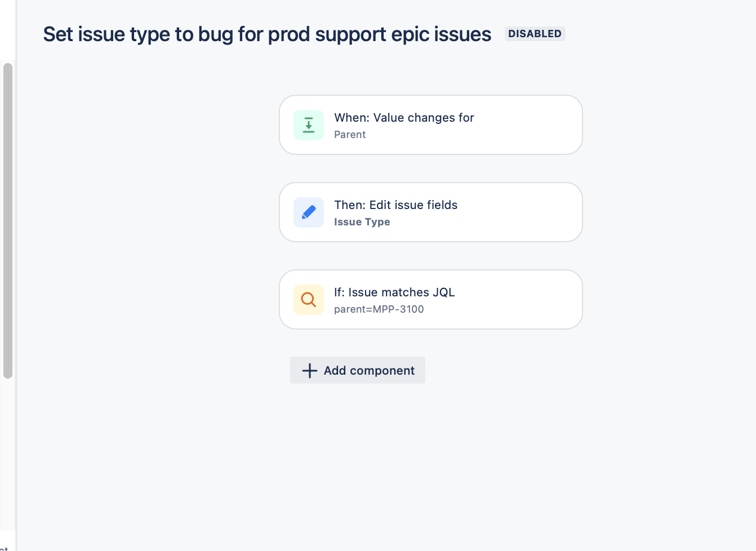
Task: Enable the automation rule via DISABLED label
Action: pyautogui.click(x=534, y=34)
